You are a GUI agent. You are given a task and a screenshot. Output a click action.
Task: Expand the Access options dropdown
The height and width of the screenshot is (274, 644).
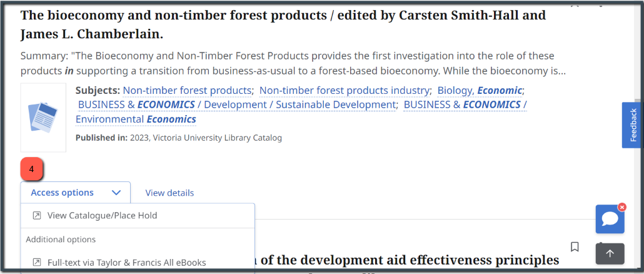click(x=76, y=192)
